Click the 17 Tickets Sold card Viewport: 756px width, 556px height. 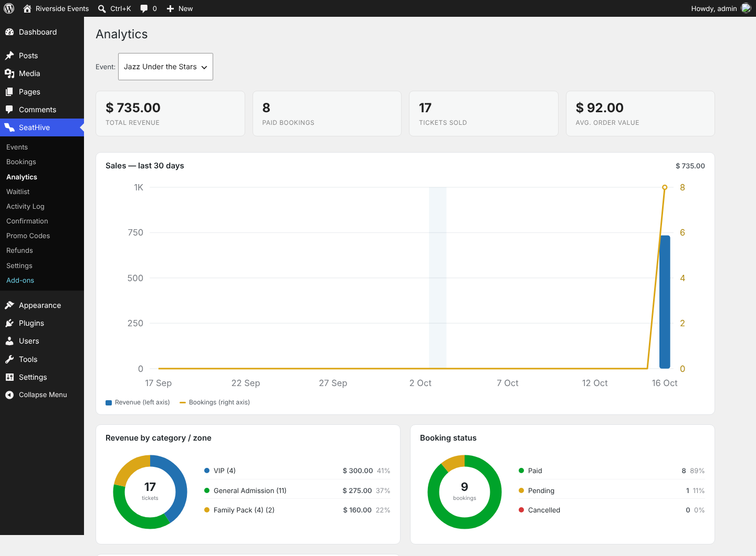(x=484, y=114)
